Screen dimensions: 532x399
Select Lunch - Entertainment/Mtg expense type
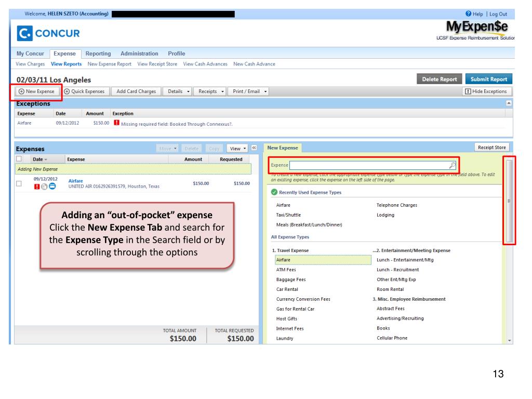pyautogui.click(x=405, y=260)
